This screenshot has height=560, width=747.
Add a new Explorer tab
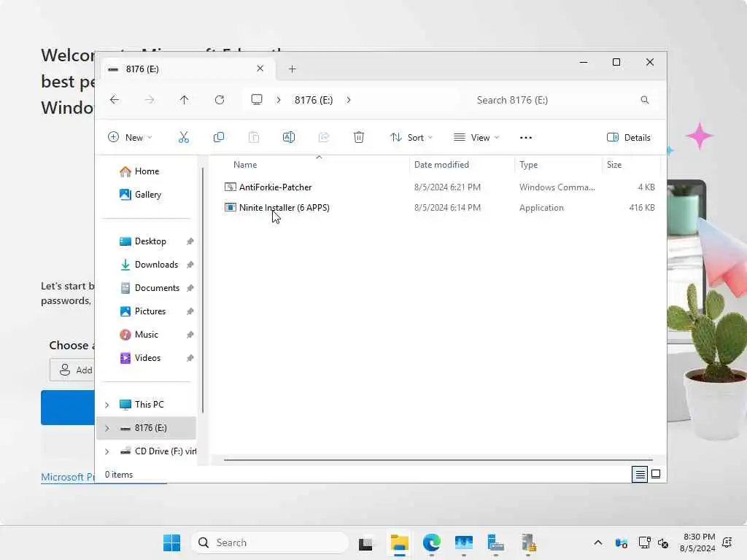click(x=293, y=69)
